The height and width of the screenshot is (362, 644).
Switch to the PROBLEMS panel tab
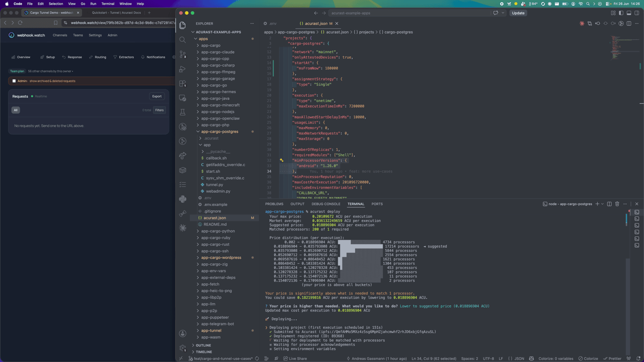274,204
